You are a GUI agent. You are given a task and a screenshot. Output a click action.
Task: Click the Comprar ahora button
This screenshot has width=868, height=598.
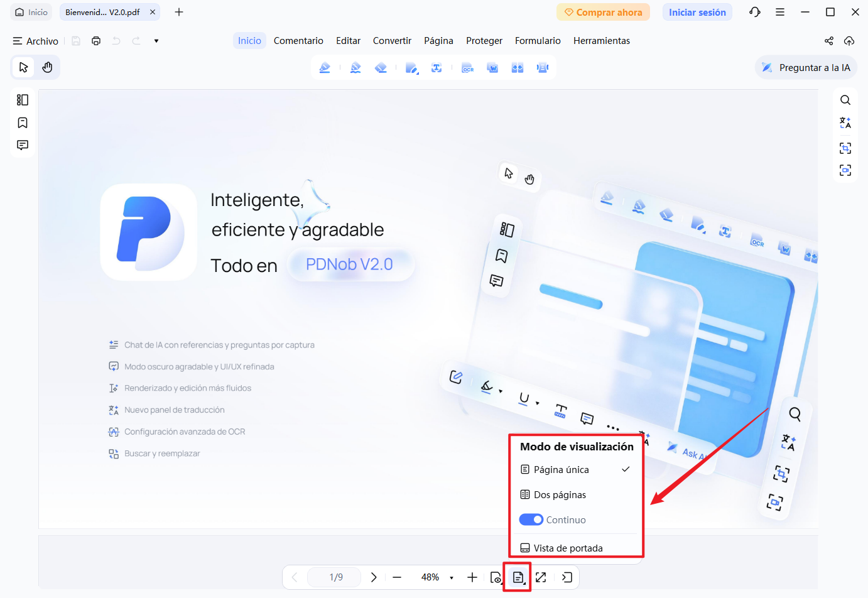point(603,12)
